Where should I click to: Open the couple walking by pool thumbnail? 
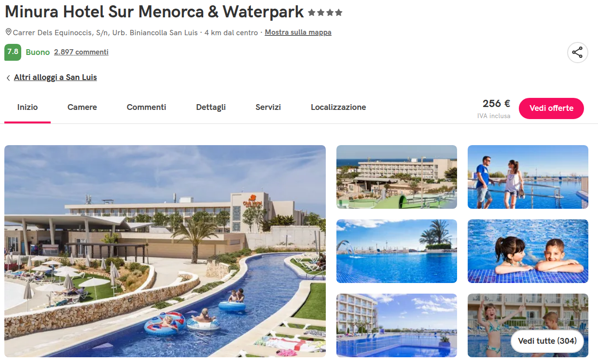[528, 177]
